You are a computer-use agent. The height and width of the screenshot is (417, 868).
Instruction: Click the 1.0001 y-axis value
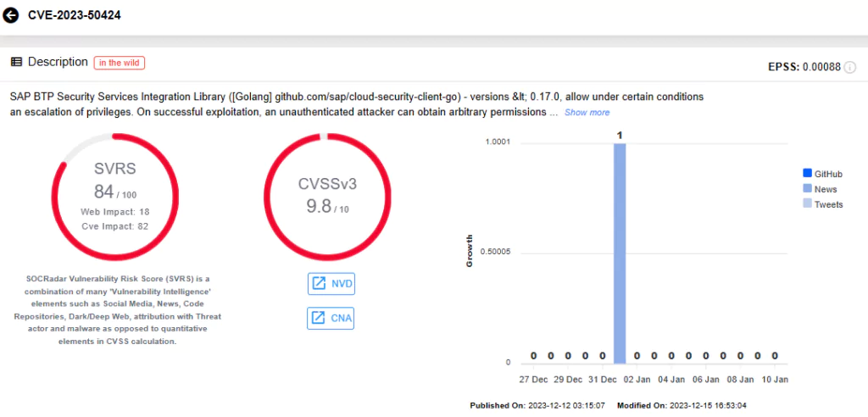pos(498,142)
